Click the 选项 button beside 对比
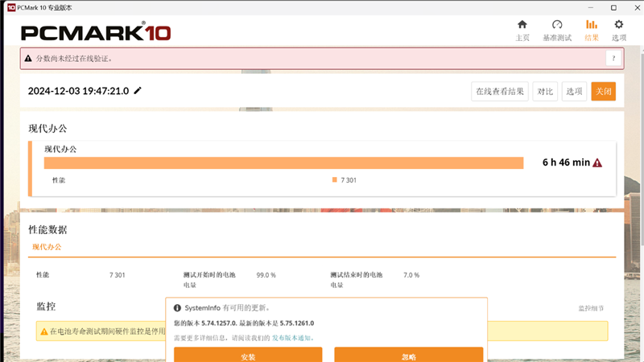Screen dimensions: 644x362 [574, 91]
